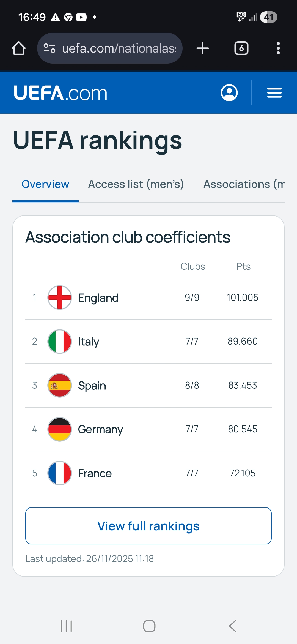The width and height of the screenshot is (297, 644).
Task: Select the Overview tab
Action: click(45, 184)
